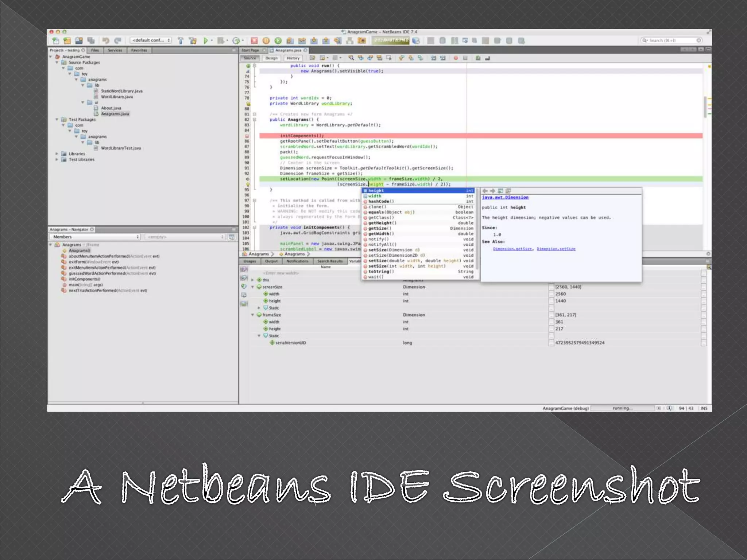Open About.java in the Projects tree
The width and height of the screenshot is (747, 560).
tap(111, 108)
